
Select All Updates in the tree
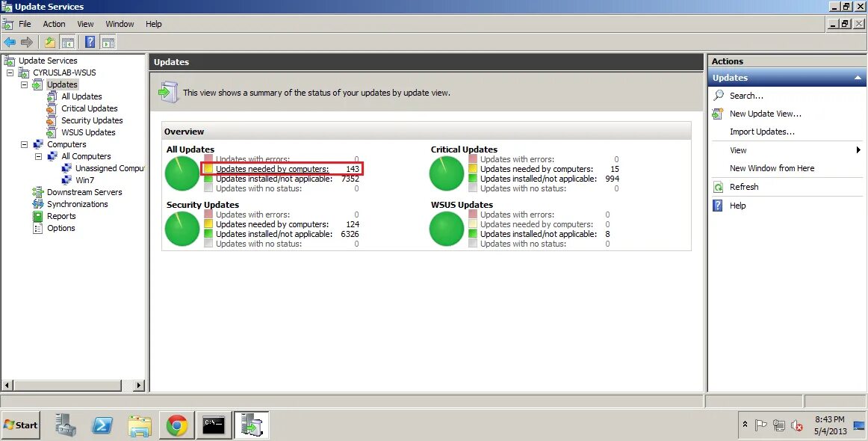tap(81, 96)
